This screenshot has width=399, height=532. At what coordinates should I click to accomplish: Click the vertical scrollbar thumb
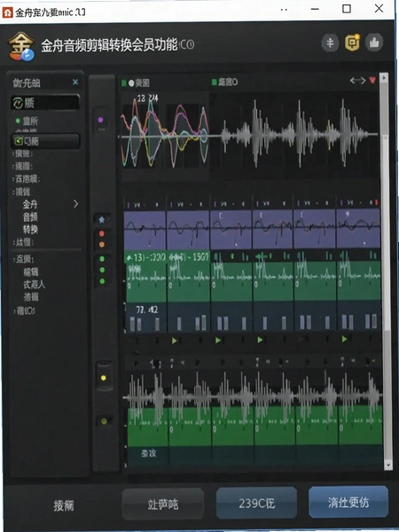click(387, 231)
